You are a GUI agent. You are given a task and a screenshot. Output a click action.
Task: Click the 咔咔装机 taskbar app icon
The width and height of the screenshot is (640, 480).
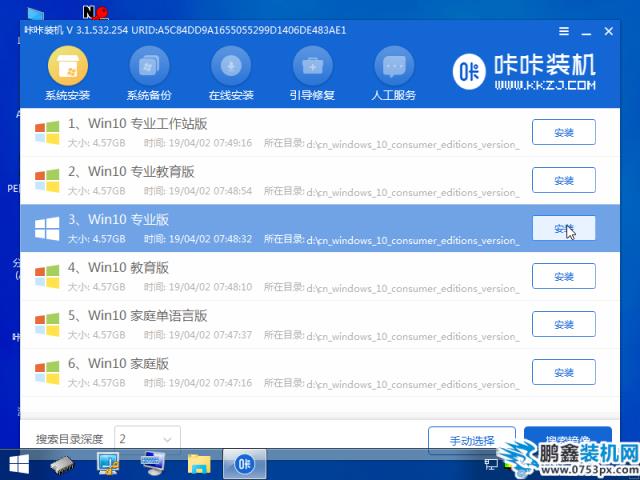(244, 463)
